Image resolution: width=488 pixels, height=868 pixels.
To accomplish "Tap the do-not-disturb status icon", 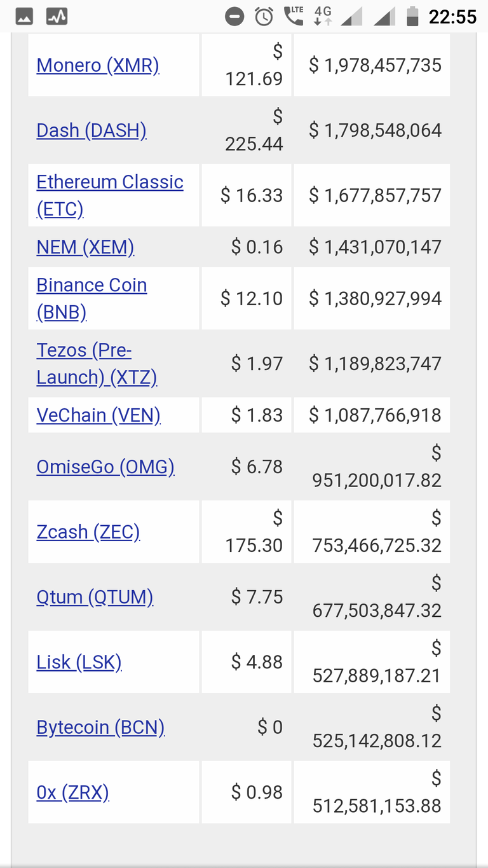I will 234,17.
